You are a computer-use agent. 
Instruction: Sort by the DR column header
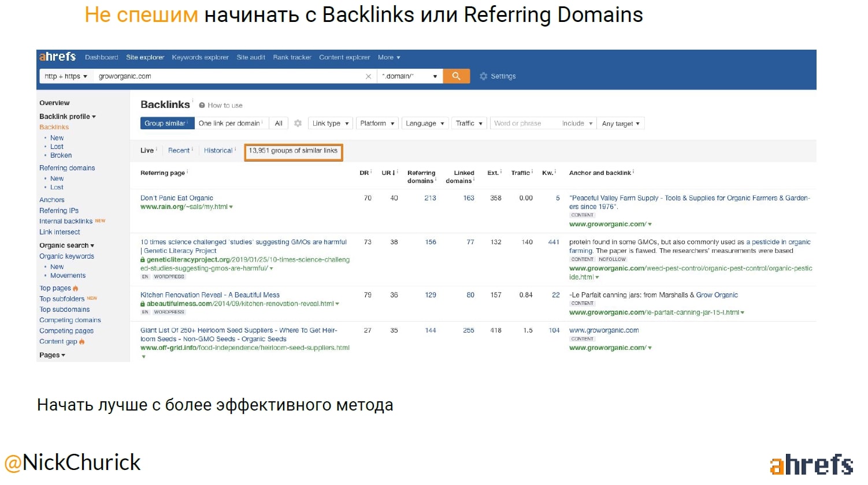coord(364,173)
